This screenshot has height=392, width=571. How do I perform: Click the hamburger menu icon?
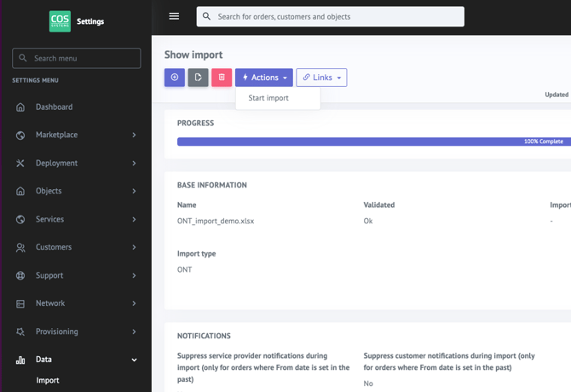click(x=174, y=16)
